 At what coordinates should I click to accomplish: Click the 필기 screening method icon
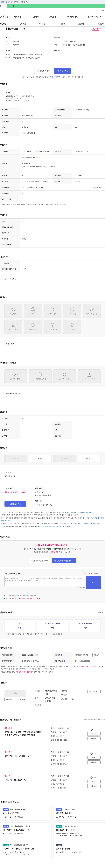tap(65, 458)
